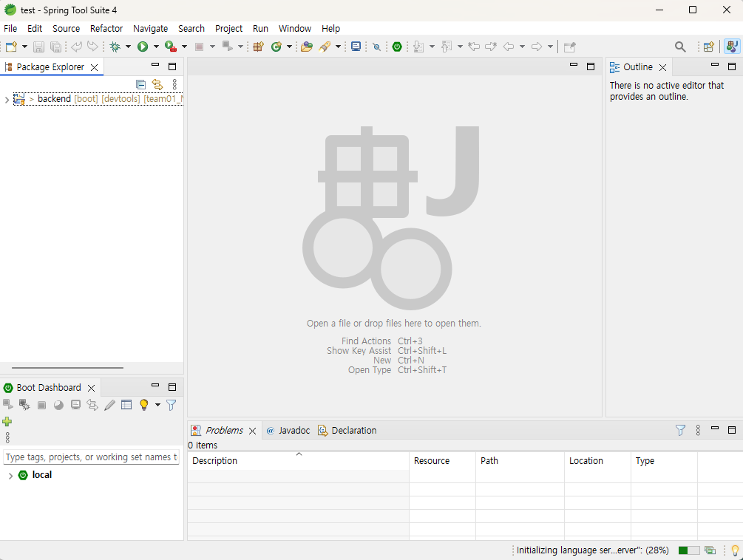
Task: Click the Search magnifier icon in toolbar
Action: coord(680,47)
